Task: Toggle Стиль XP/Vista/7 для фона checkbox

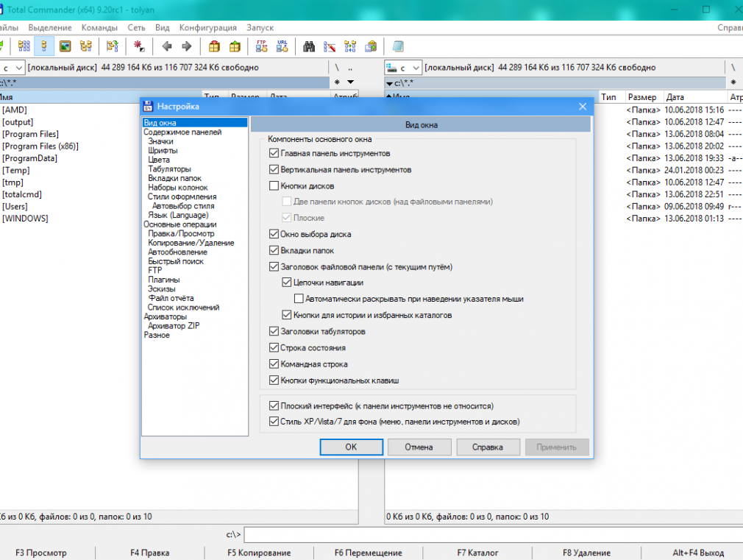Action: click(x=274, y=421)
